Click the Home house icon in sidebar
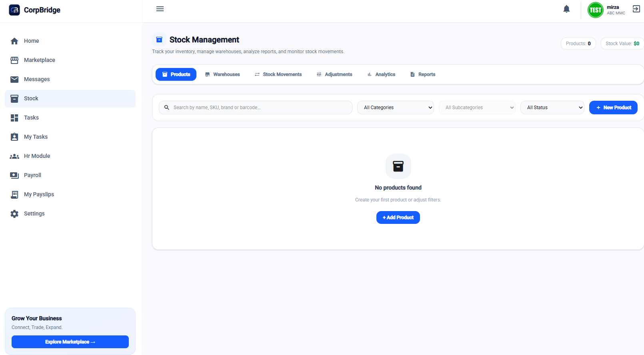The width and height of the screenshot is (644, 355). tap(14, 41)
